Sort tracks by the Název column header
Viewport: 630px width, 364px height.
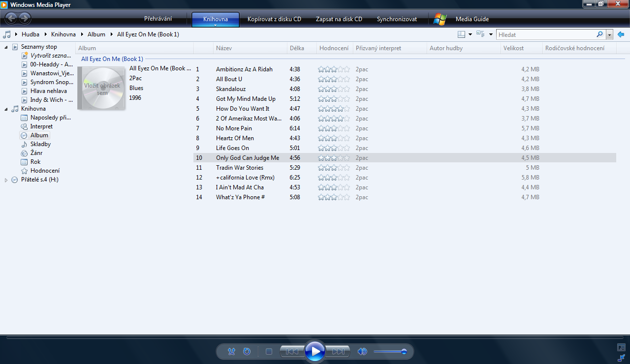250,48
